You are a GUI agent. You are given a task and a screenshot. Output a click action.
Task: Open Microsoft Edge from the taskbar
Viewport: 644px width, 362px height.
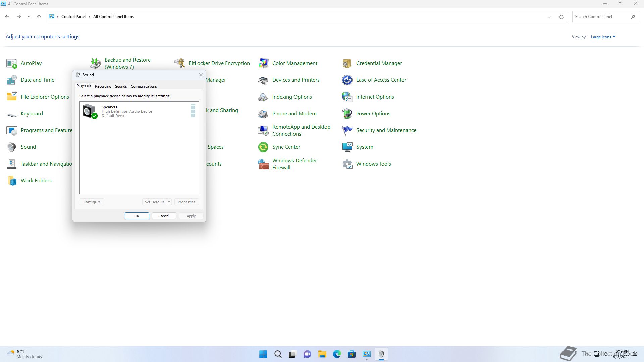point(337,354)
